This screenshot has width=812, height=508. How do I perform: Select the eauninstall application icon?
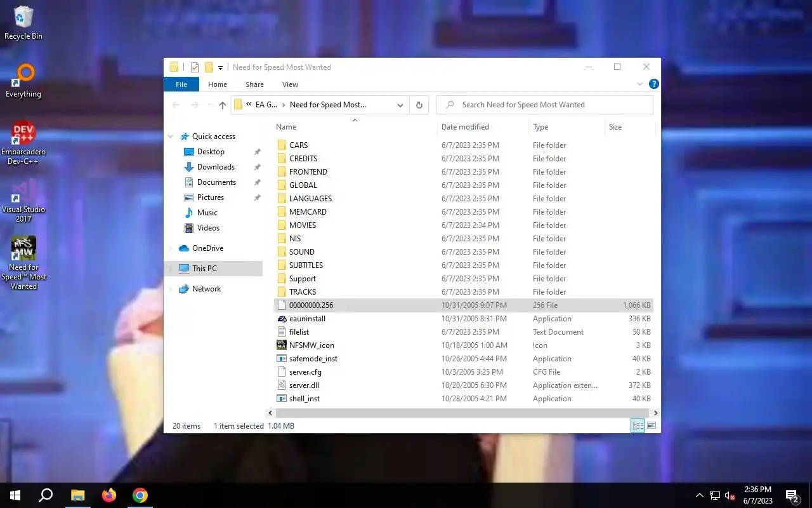pyautogui.click(x=282, y=319)
